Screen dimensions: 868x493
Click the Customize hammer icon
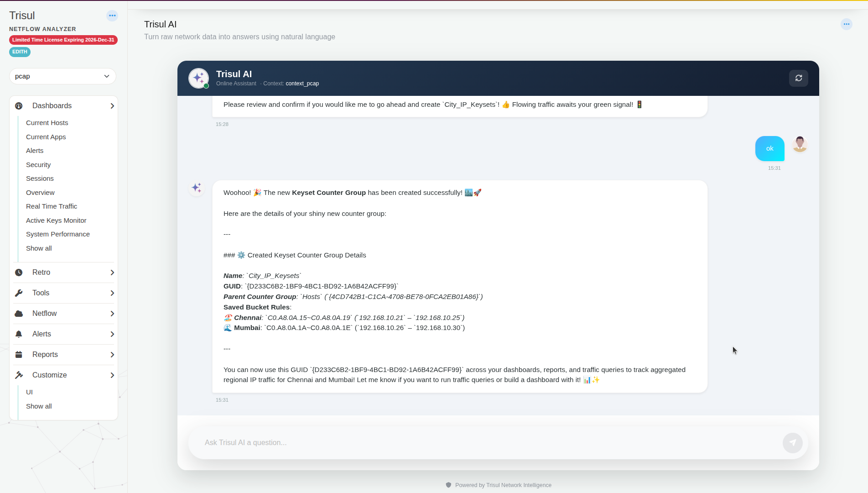tap(19, 375)
